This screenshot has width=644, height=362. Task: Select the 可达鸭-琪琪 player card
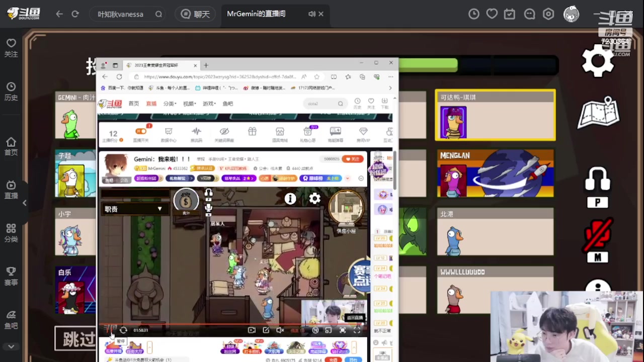[x=496, y=115]
